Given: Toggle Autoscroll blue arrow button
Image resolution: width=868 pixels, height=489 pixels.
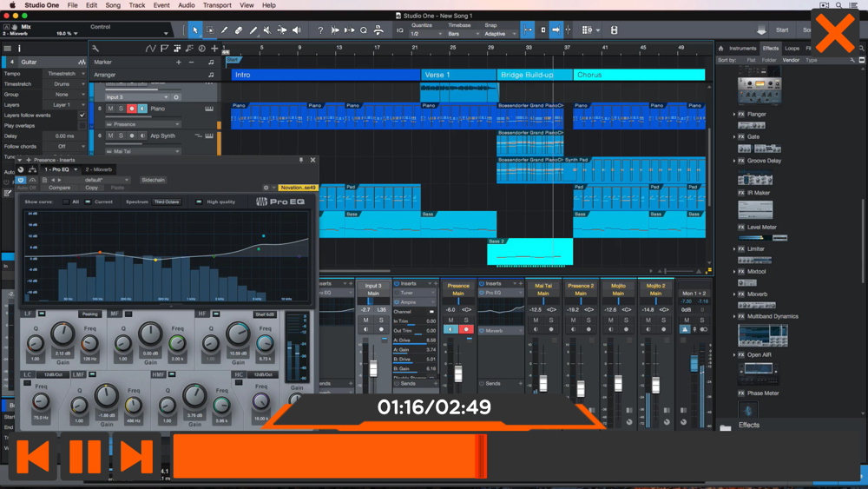Looking at the screenshot, I should tap(556, 30).
